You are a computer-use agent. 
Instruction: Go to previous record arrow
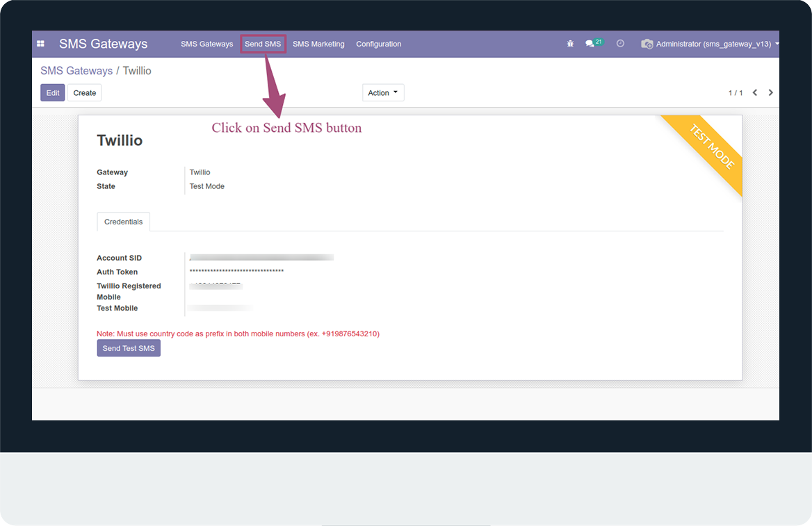755,92
